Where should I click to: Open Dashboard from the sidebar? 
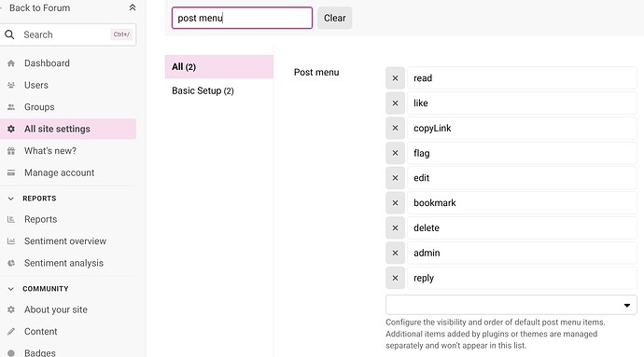coord(47,63)
